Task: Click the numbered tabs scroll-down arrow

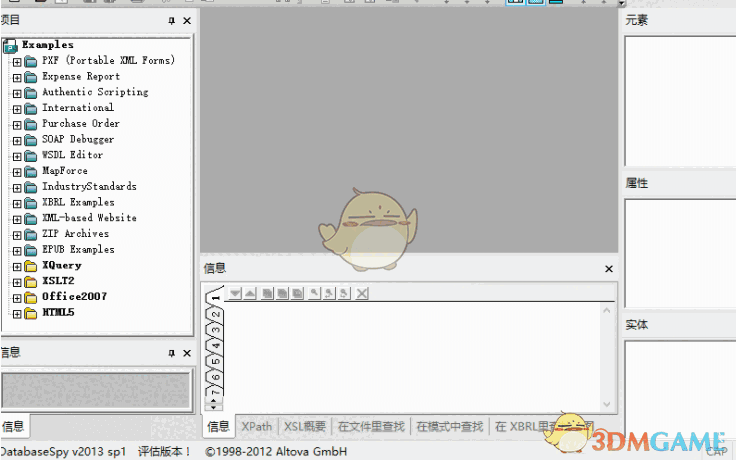Action: pos(214,407)
